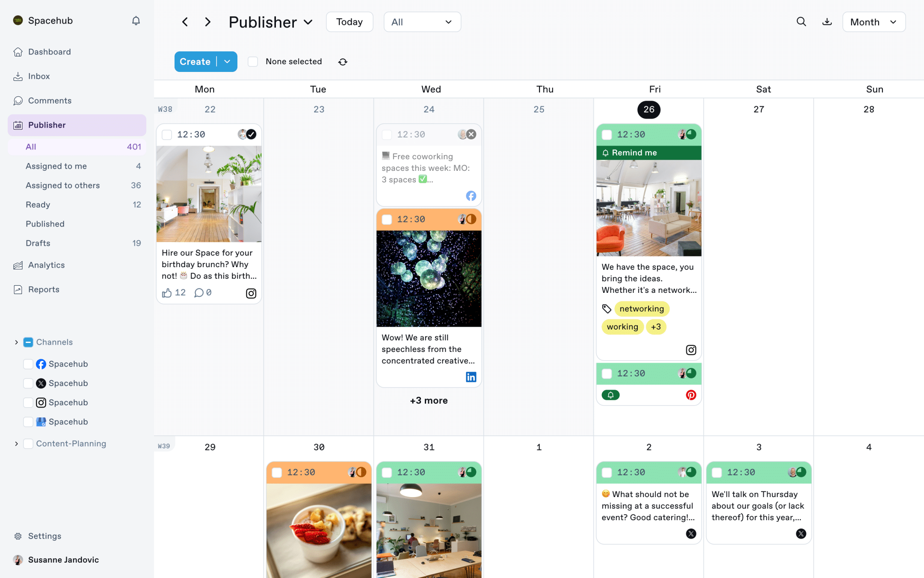Go to previous month arrow
The image size is (924, 578).
(185, 22)
